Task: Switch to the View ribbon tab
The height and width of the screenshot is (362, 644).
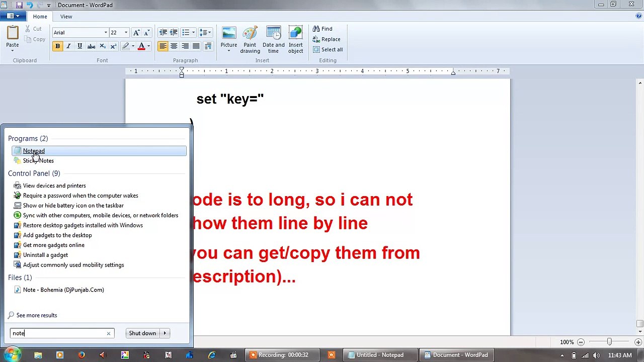Action: (66, 17)
